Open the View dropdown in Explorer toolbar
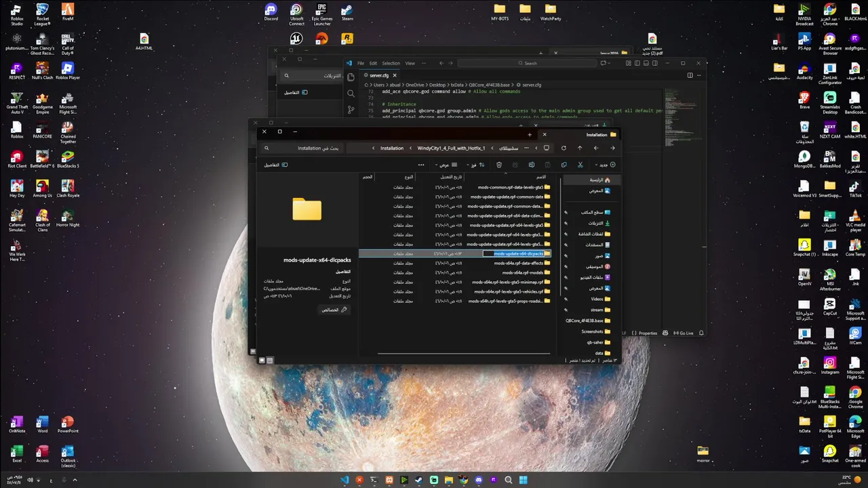Viewport: 868px width, 488px height. (x=446, y=165)
